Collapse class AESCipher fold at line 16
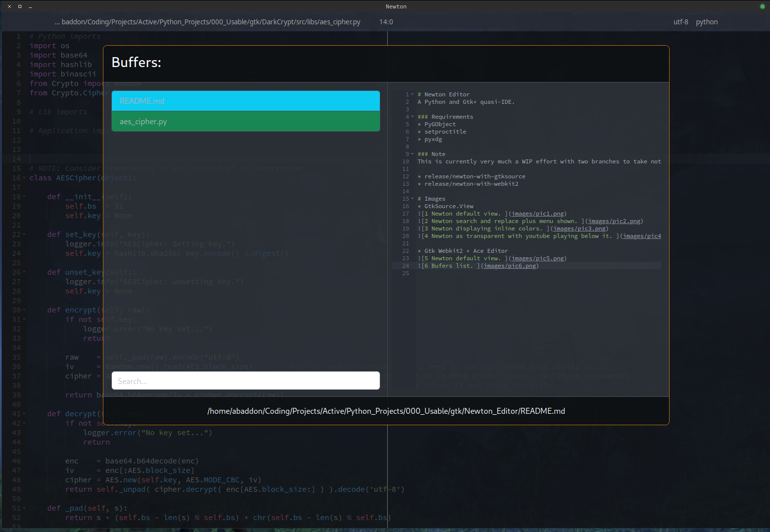Image resolution: width=770 pixels, height=532 pixels. click(x=24, y=178)
